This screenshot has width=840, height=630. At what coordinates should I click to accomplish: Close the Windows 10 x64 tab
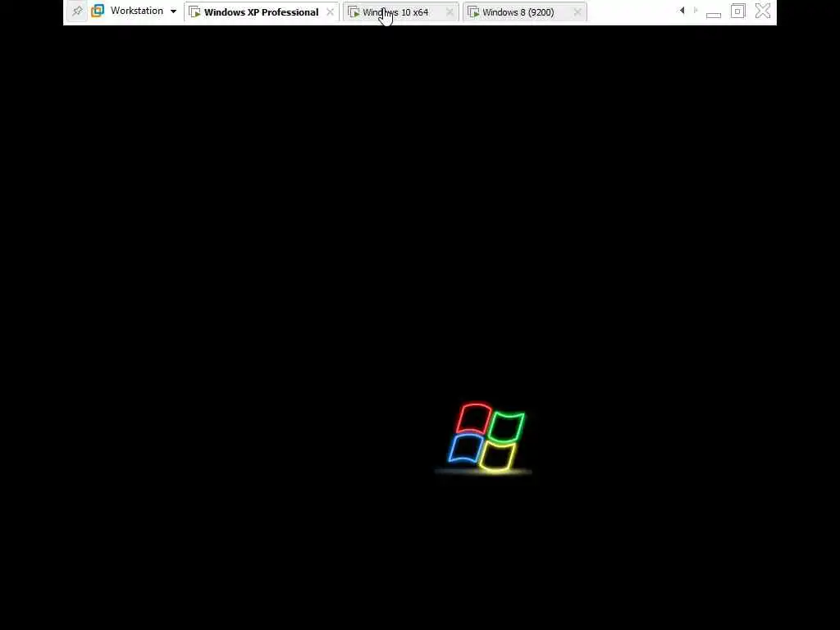pos(450,11)
